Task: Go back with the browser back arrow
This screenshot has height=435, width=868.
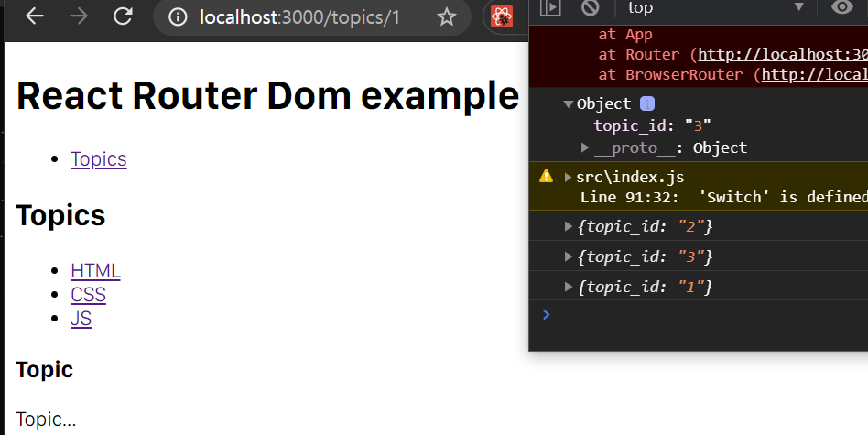Action: coord(35,16)
